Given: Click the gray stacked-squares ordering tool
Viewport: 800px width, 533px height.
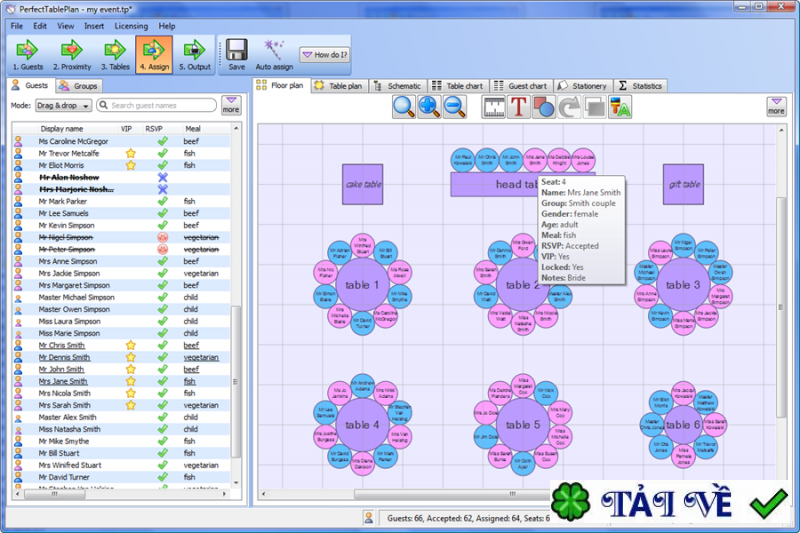Looking at the screenshot, I should pyautogui.click(x=594, y=107).
